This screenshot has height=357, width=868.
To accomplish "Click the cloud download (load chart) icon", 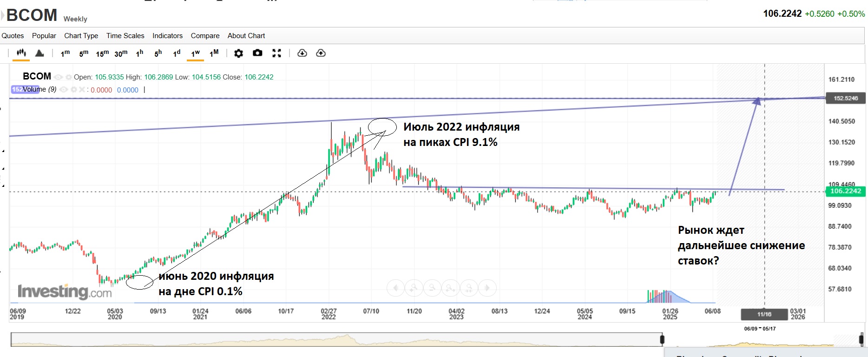I will pos(302,53).
